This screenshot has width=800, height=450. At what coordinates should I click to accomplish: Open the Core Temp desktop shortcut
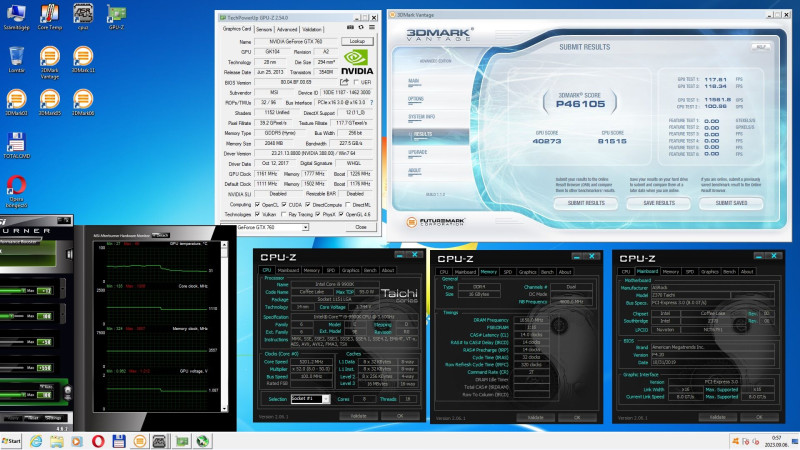[49, 17]
